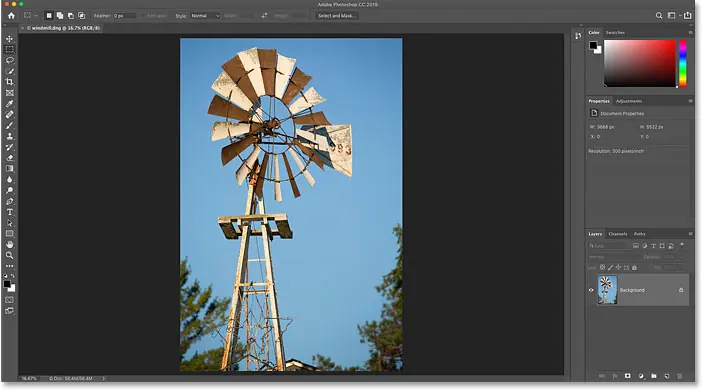
Task: Select the Dodge tool
Action: click(x=9, y=190)
